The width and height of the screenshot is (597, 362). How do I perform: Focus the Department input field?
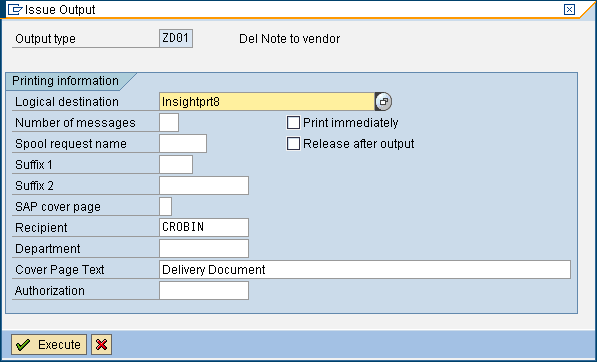(x=204, y=248)
